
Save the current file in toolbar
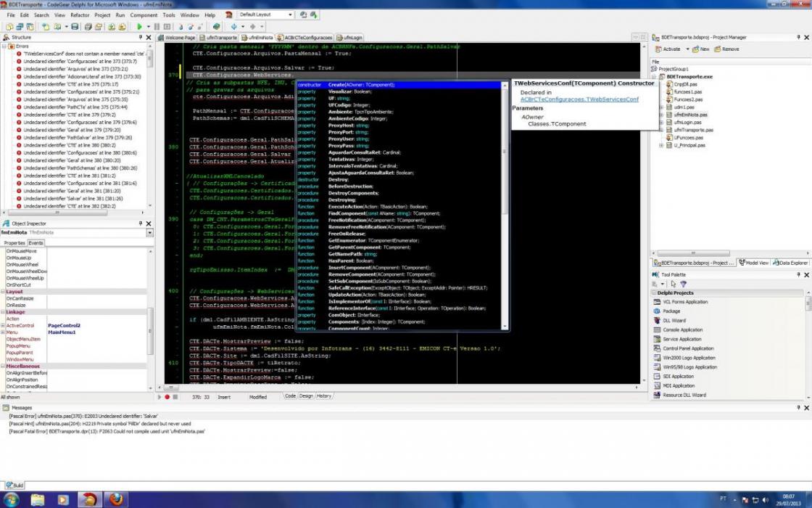tap(75, 26)
